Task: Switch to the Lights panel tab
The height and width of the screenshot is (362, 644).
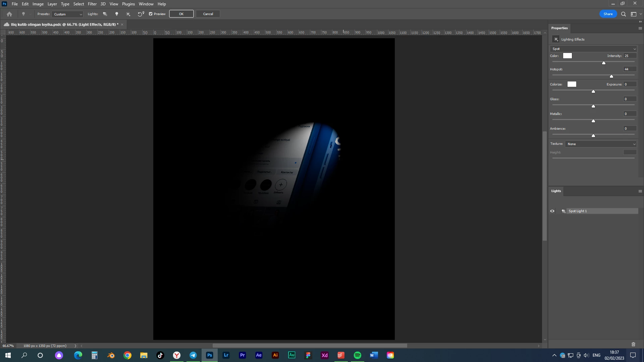Action: pyautogui.click(x=556, y=191)
